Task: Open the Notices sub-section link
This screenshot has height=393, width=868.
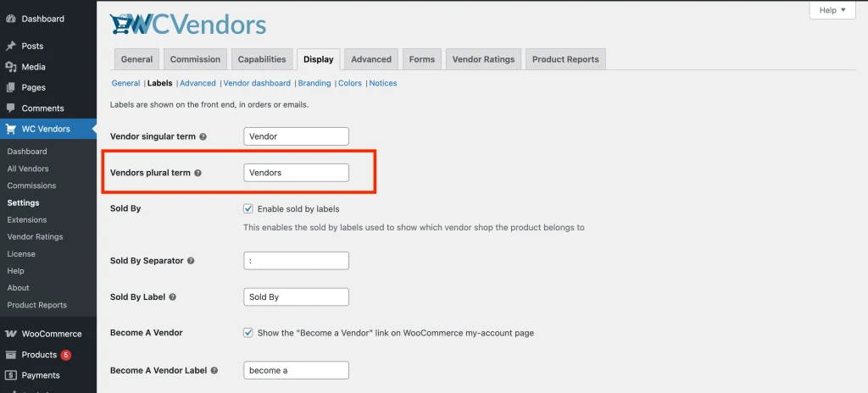Action: [x=383, y=83]
